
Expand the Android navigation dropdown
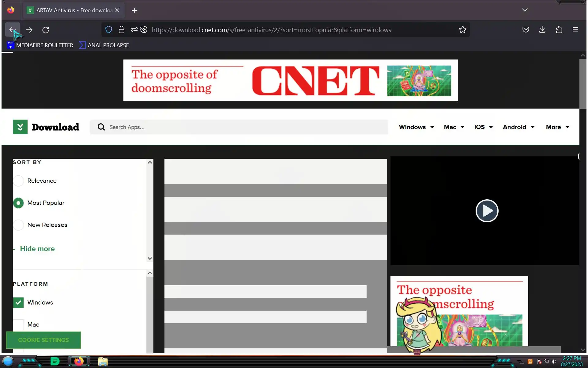point(518,127)
